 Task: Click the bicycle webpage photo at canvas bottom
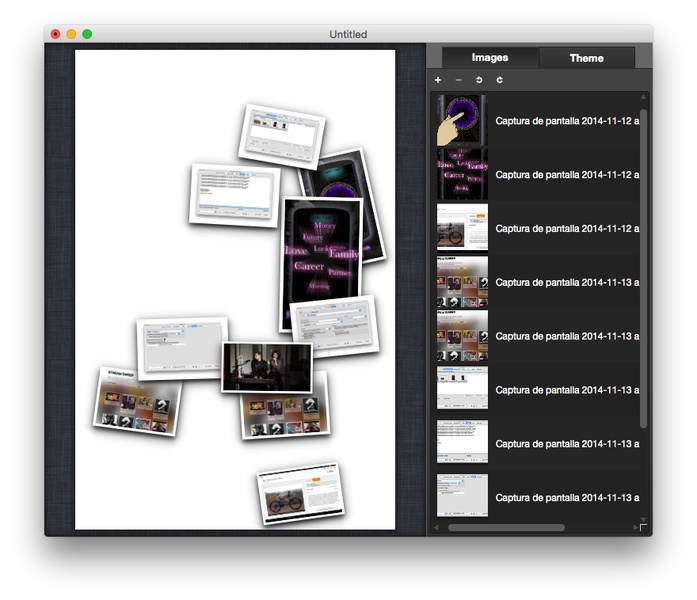(x=300, y=492)
